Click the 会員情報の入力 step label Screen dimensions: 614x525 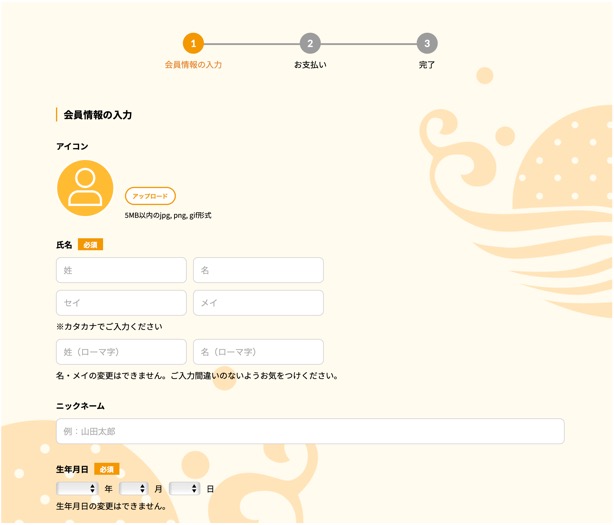[193, 65]
